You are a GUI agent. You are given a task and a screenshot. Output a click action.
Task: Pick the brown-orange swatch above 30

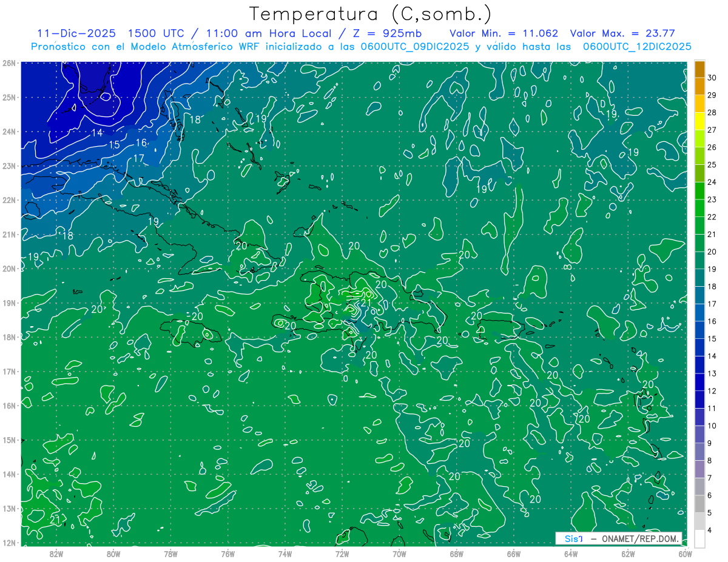700,69
